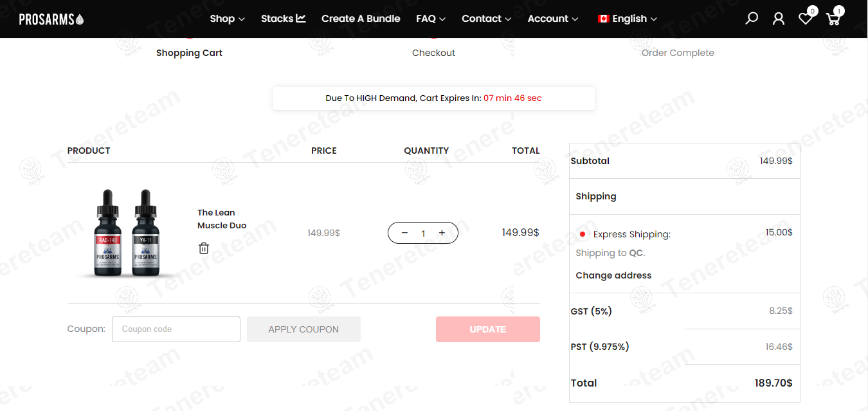Click the Change address link
This screenshot has height=411, width=868.
point(613,275)
